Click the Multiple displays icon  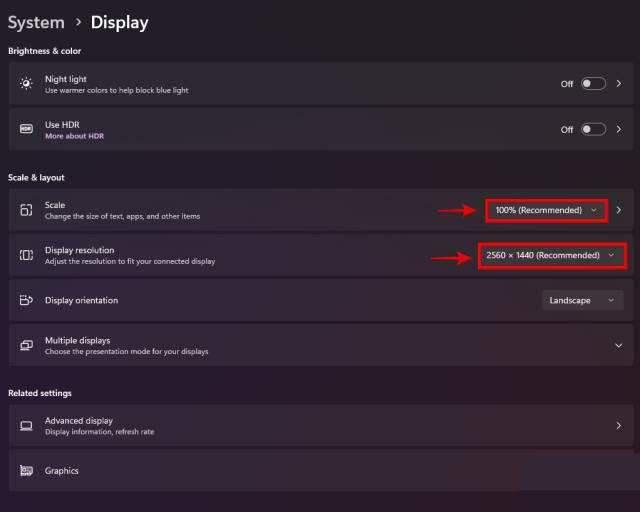click(26, 345)
